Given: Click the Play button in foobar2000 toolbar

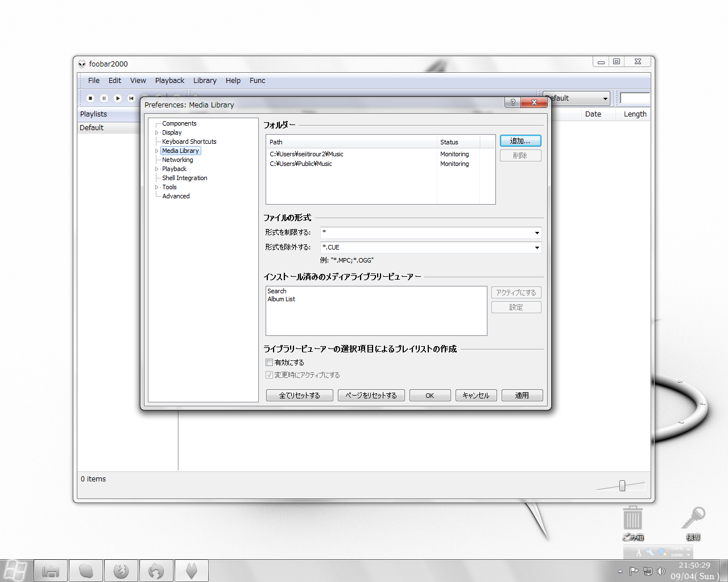Looking at the screenshot, I should click(x=118, y=98).
